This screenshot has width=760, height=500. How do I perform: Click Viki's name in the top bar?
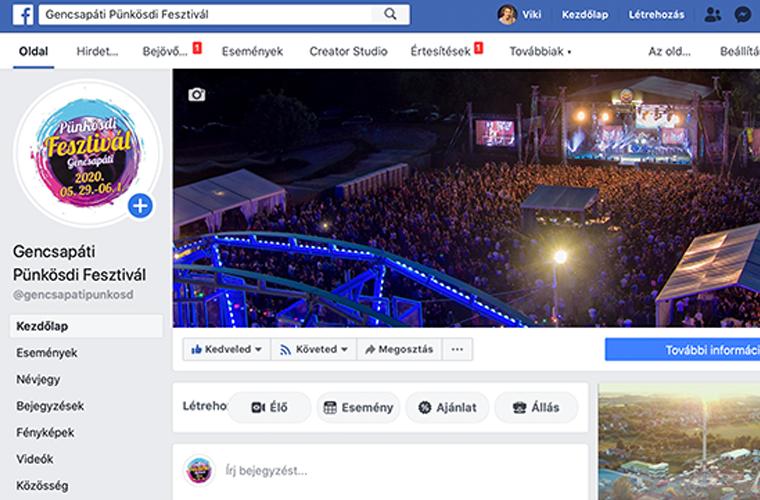click(x=532, y=15)
